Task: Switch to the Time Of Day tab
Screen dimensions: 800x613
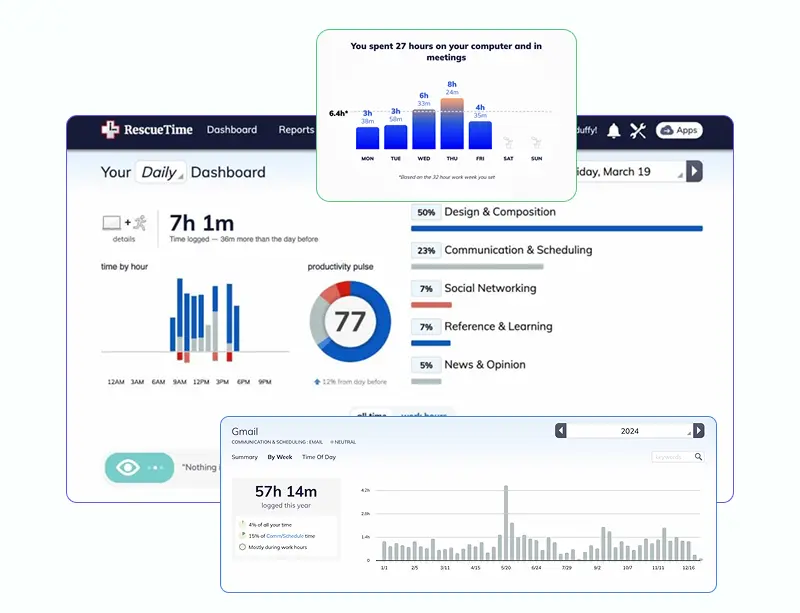Action: 319,457
